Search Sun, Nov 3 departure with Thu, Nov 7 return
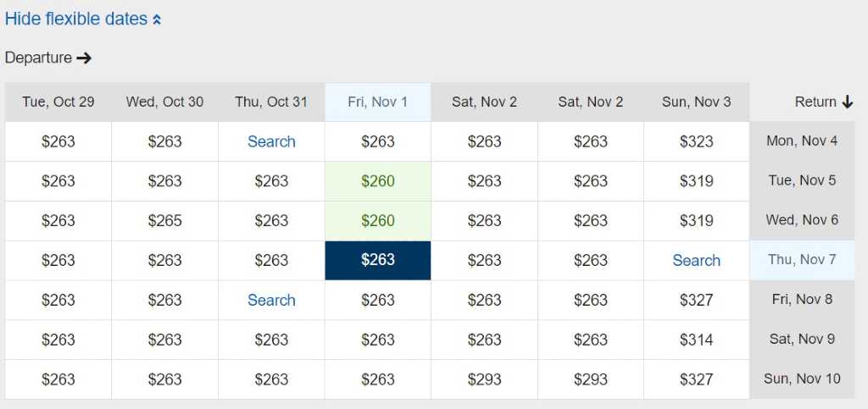 [696, 261]
